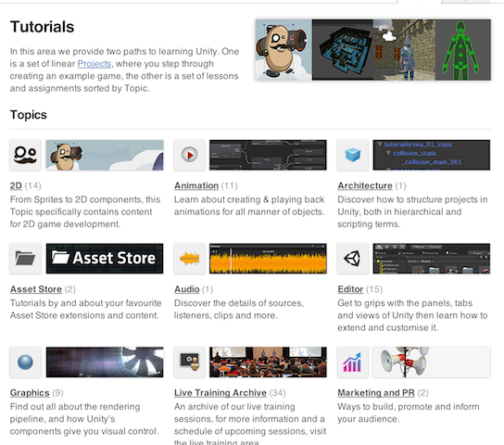Open the Marketing and PR link
The image size is (504, 445).
click(376, 393)
